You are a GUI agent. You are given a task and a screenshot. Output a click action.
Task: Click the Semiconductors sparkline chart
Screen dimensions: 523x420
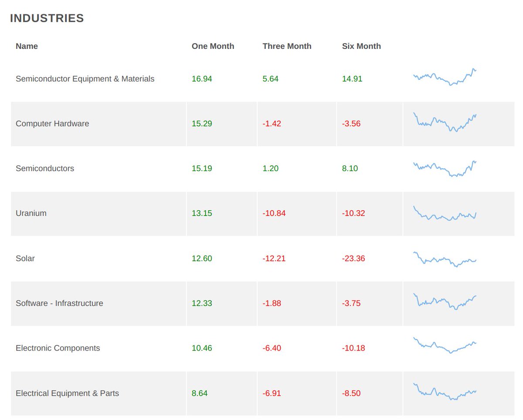(x=445, y=168)
